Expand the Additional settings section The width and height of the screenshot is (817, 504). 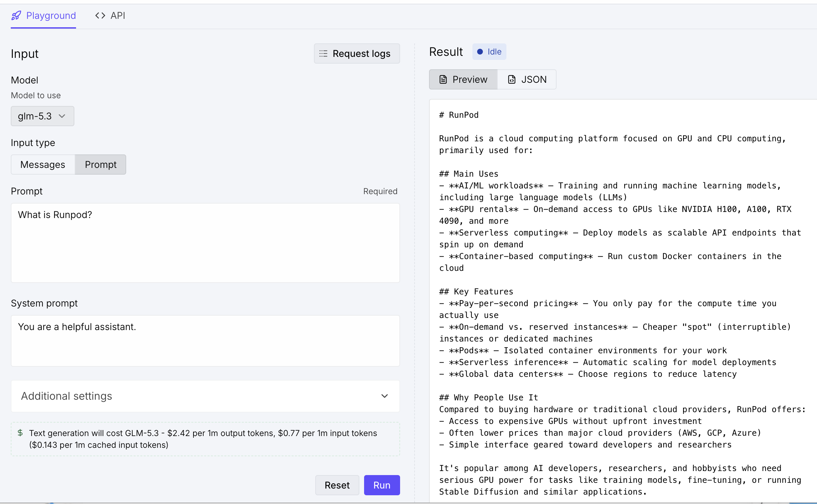point(205,396)
